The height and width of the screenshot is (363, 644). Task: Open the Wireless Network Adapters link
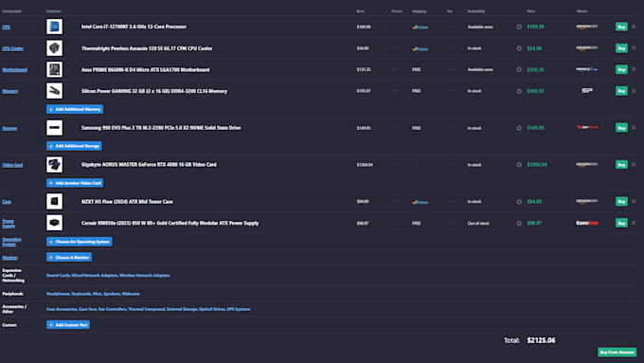pyautogui.click(x=145, y=276)
